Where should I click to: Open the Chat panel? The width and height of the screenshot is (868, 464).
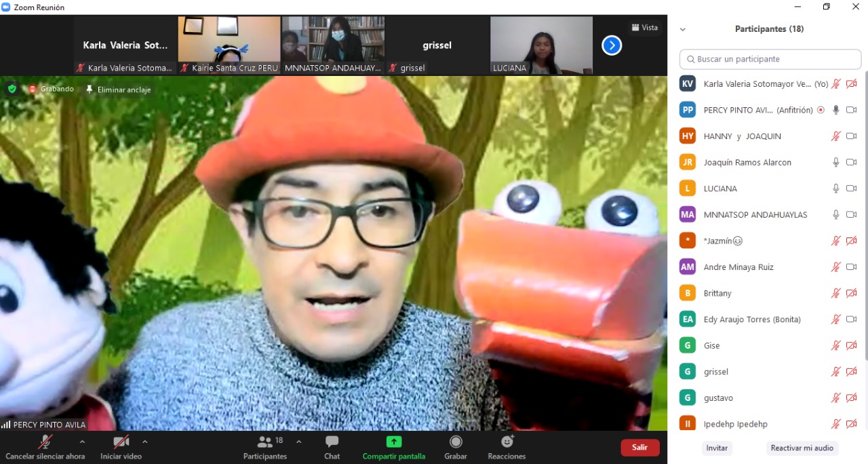(x=332, y=442)
